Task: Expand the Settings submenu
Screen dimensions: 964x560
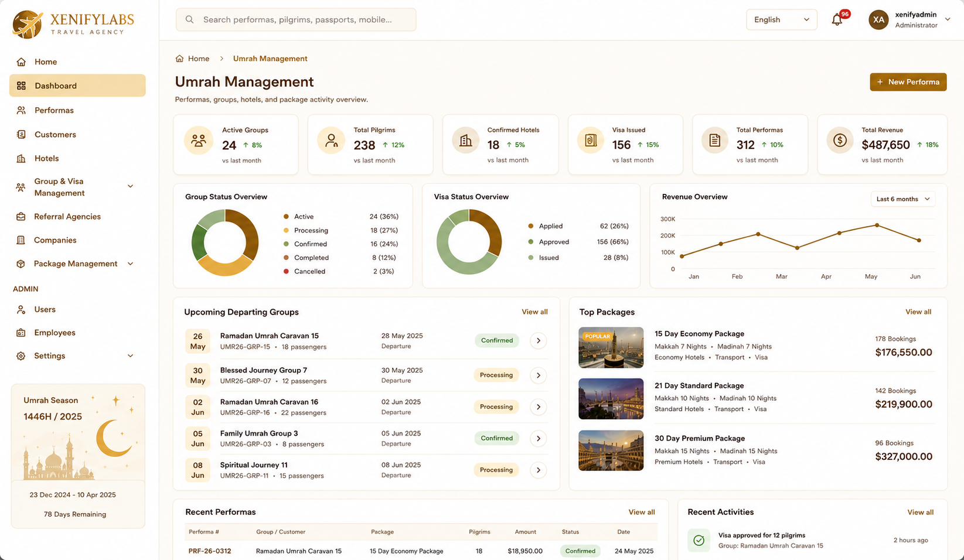Action: (130, 356)
